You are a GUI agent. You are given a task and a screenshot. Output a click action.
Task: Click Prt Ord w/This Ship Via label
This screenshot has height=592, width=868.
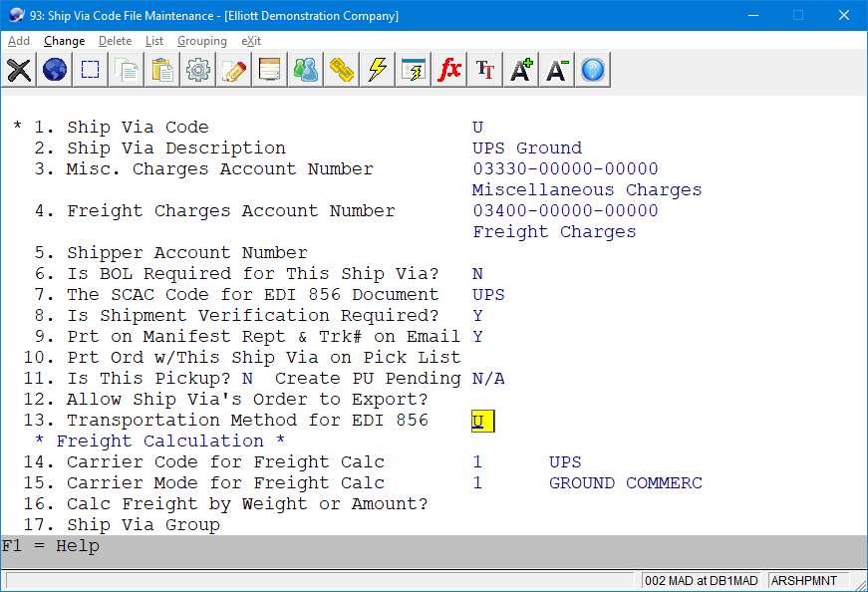pos(263,358)
